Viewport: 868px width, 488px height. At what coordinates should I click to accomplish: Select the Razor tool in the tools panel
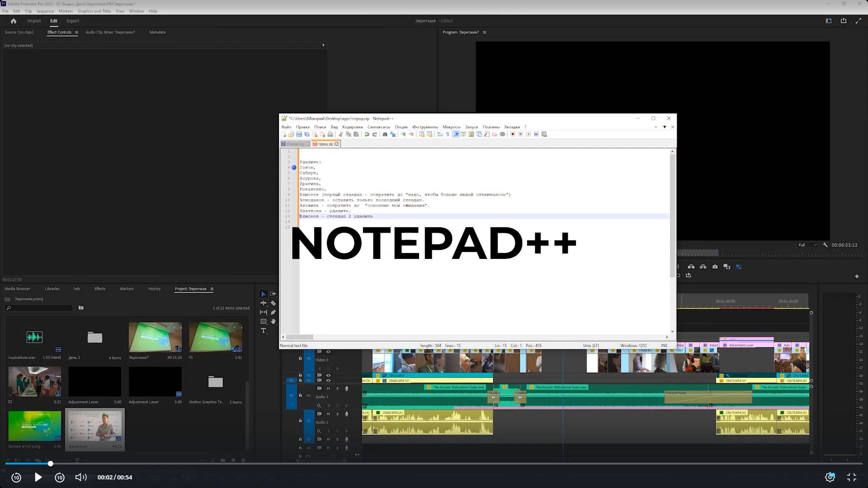pyautogui.click(x=273, y=303)
